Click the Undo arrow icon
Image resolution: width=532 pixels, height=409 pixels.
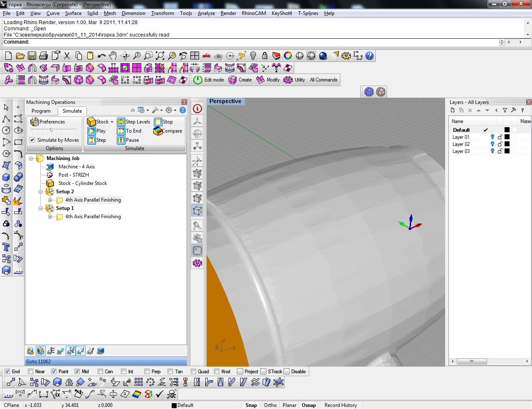[101, 56]
